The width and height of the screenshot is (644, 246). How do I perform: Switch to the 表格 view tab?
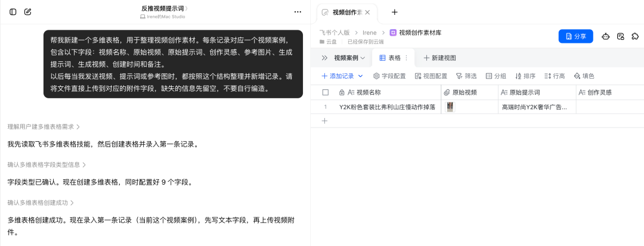click(x=390, y=58)
